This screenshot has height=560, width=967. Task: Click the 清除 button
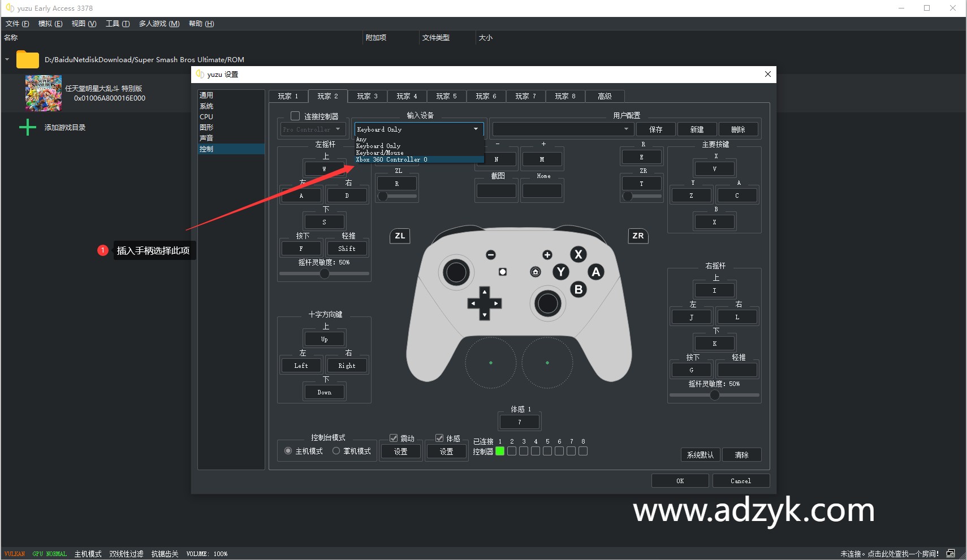[x=741, y=455]
